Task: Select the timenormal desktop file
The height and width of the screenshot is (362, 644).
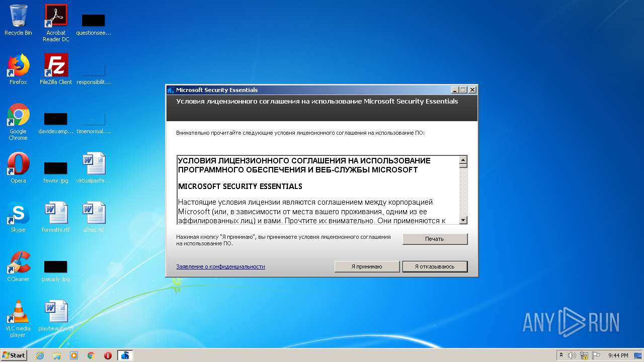Action: pos(94,123)
